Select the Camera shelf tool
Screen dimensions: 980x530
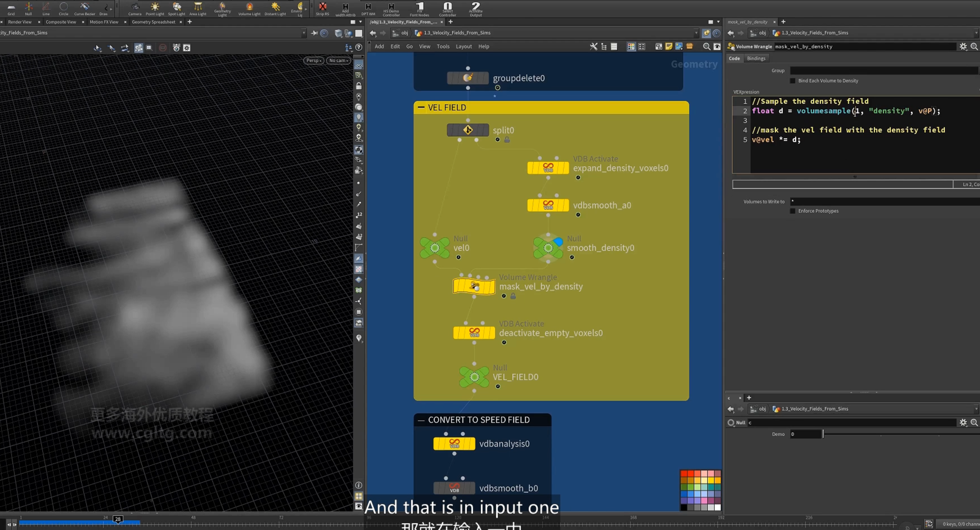click(x=135, y=9)
